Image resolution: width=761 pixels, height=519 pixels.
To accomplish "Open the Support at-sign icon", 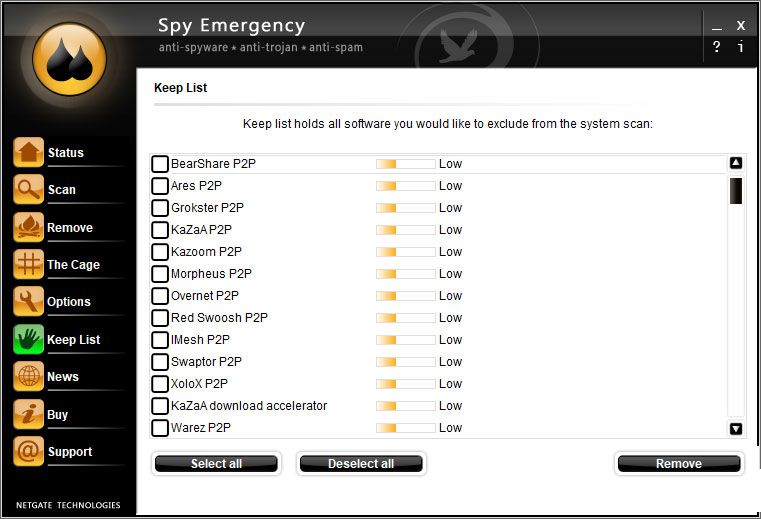I will (x=28, y=451).
